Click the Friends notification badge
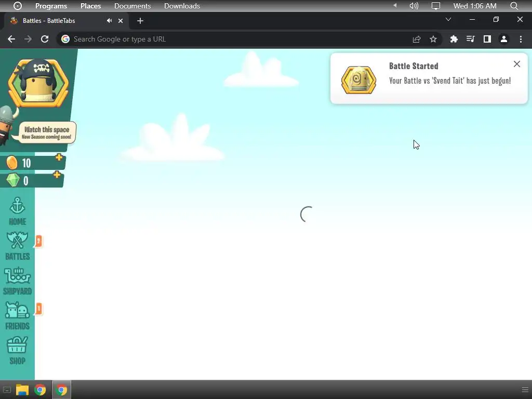This screenshot has width=532, height=399. [x=38, y=309]
